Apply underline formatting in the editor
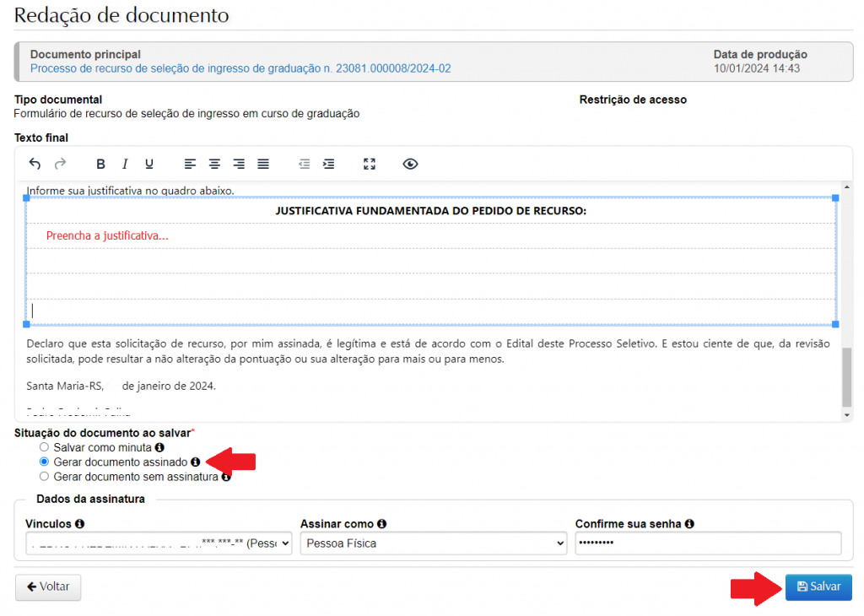The width and height of the screenshot is (864, 616). point(149,164)
